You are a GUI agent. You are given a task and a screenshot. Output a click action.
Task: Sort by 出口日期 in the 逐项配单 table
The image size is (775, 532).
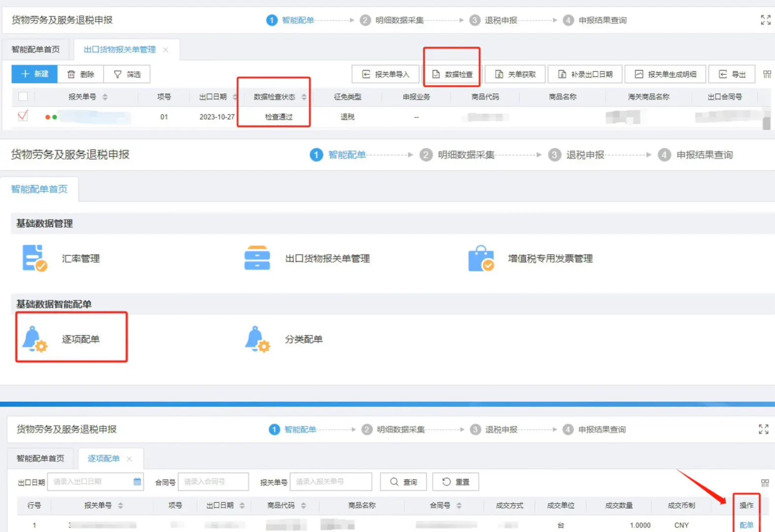242,505
